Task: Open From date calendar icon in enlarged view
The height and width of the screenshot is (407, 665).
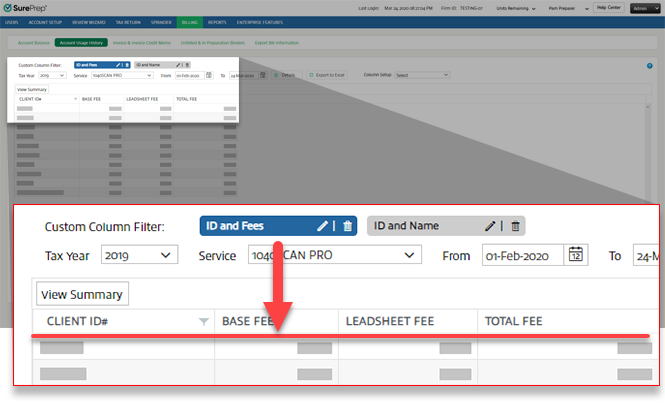Action: tap(576, 255)
